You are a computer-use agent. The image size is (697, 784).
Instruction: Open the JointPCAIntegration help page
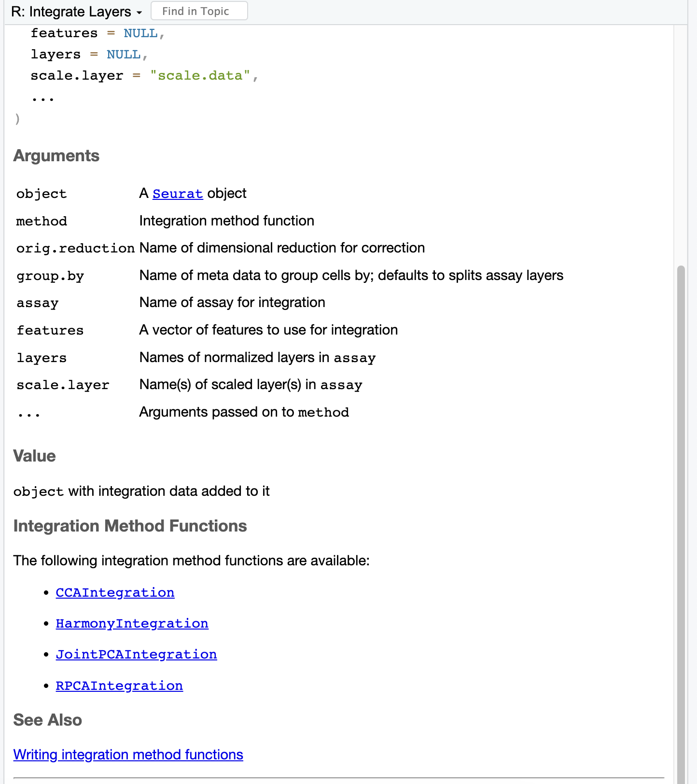click(136, 654)
